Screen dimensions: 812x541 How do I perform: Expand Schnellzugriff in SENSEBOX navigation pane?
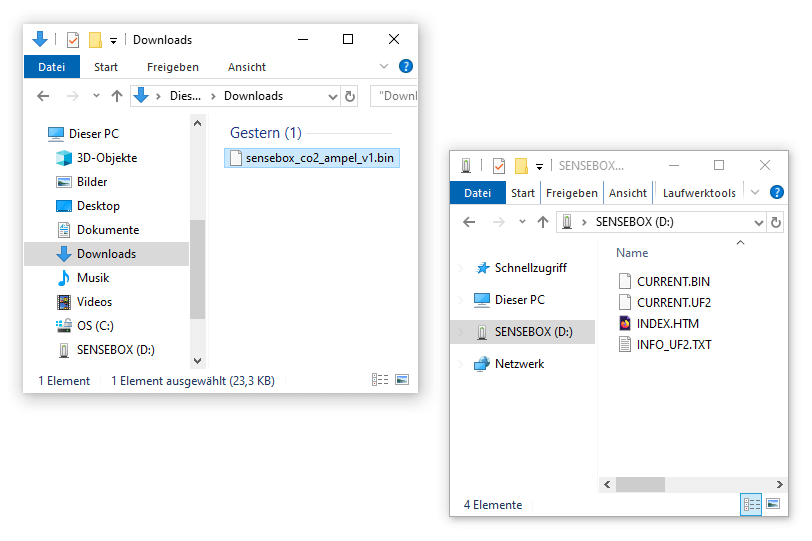pyautogui.click(x=461, y=268)
